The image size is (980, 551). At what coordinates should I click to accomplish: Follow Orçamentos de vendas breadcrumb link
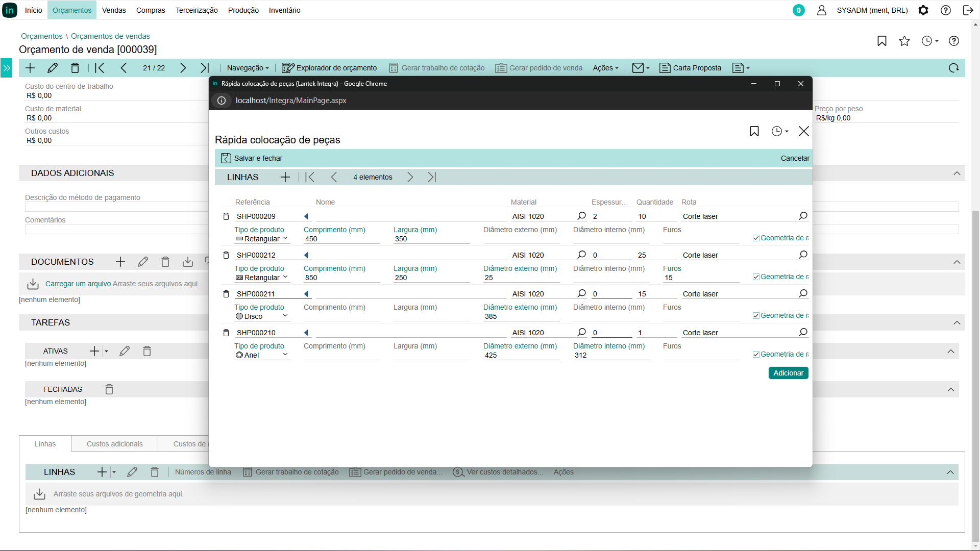pos(110,36)
